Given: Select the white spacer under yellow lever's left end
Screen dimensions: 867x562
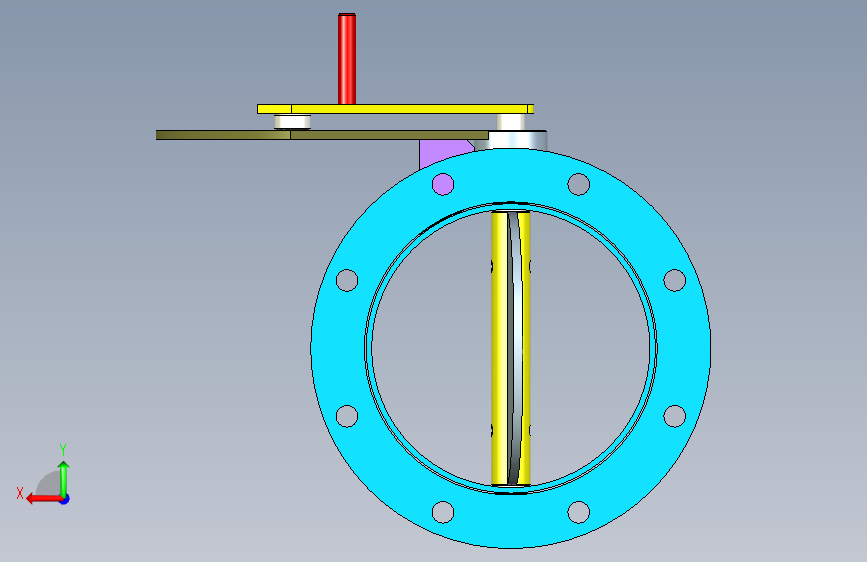Looking at the screenshot, I should 293,122.
